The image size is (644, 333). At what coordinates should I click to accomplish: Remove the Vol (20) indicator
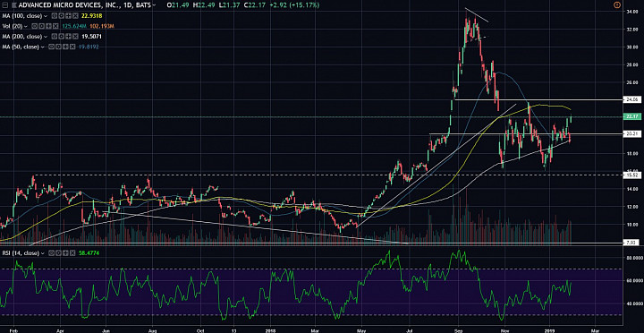[x=55, y=26]
